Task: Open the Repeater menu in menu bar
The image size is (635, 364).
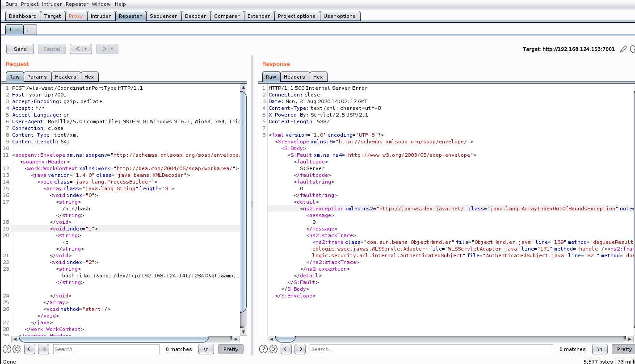Action: (x=77, y=4)
